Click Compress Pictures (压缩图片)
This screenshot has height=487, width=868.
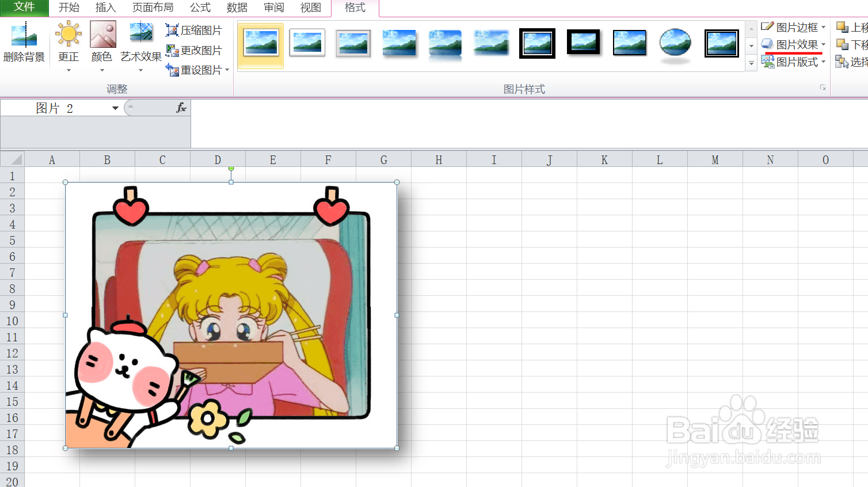click(x=193, y=31)
